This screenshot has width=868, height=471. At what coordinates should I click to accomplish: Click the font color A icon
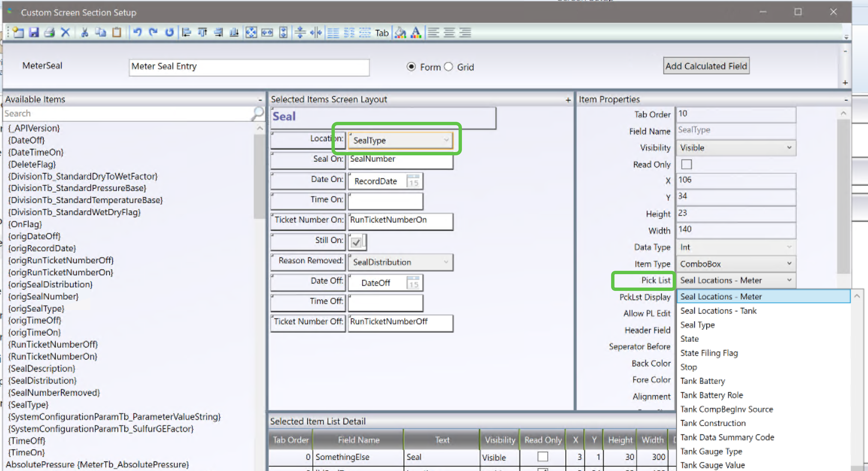click(416, 32)
